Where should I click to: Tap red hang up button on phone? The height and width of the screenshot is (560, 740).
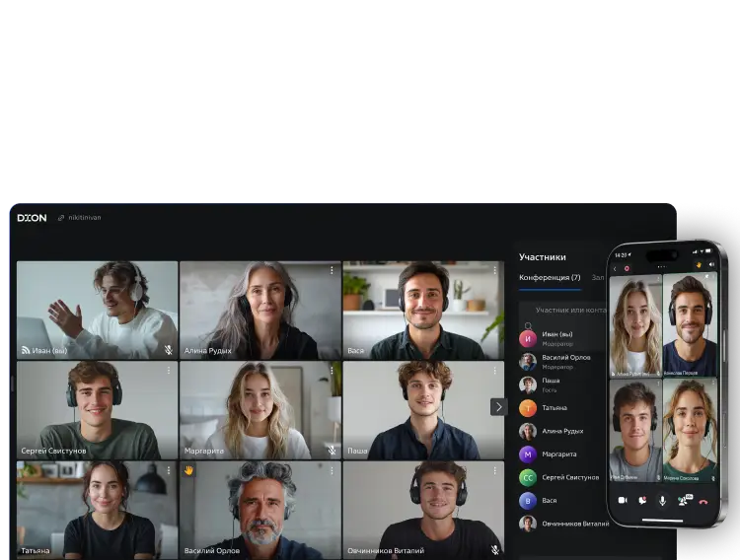pyautogui.click(x=703, y=502)
